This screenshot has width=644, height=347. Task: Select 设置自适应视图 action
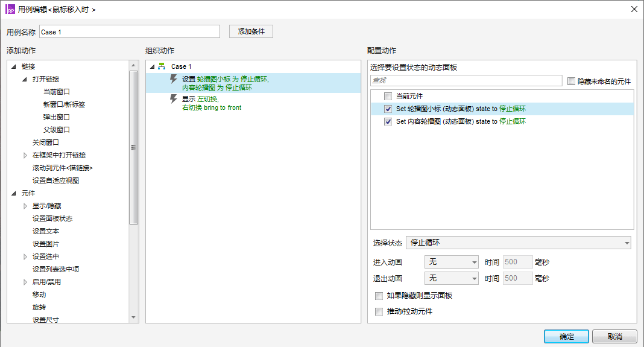coord(56,180)
